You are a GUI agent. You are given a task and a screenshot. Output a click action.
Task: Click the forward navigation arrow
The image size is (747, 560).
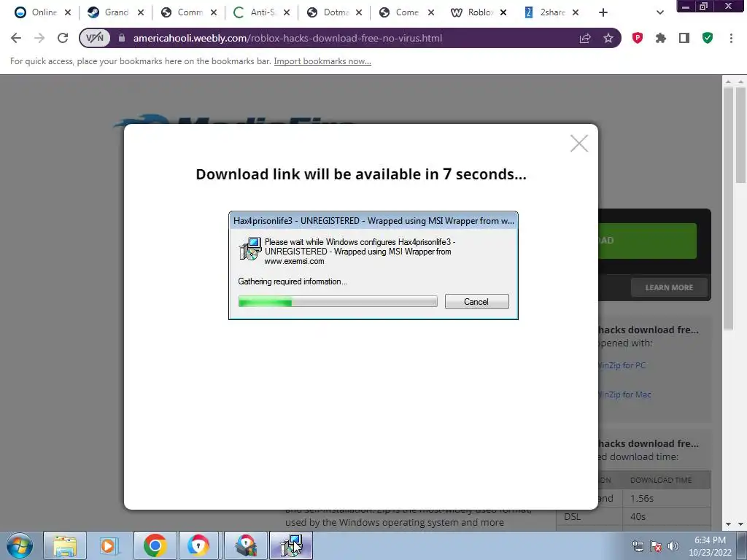pyautogui.click(x=39, y=38)
